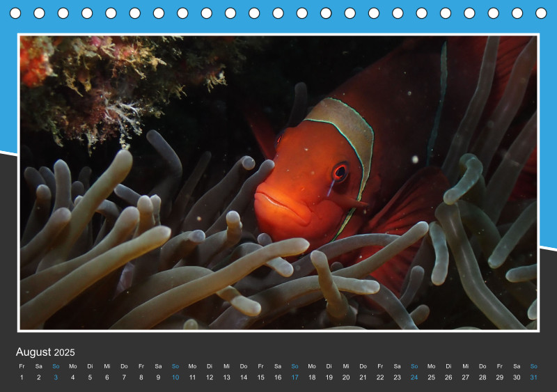Click the 'Do' label above day 28
Viewport: 557px width, 392px height.
(x=483, y=366)
